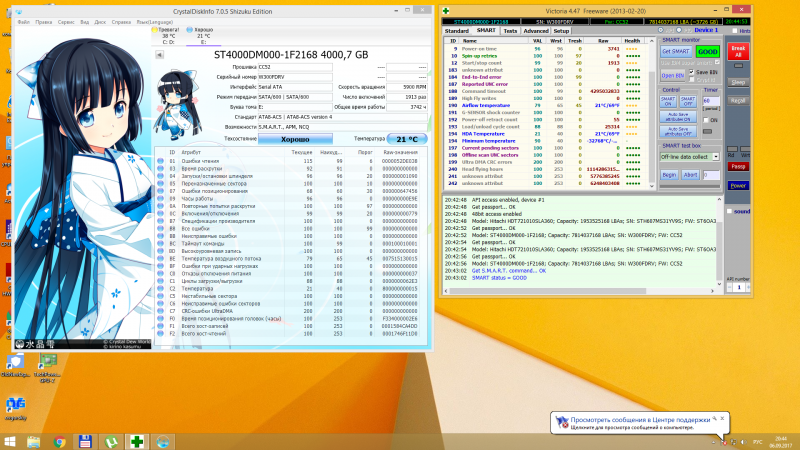Click the red Break All button
The width and height of the screenshot is (800, 450).
pos(738,50)
